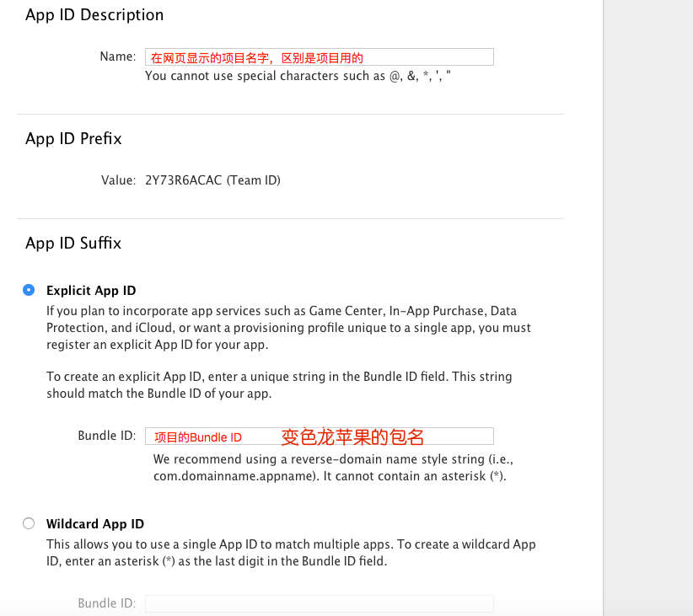Screen dimensions: 693x616
Task: Click the red 项目的Bundle ID placeholder text
Action: [x=198, y=437]
